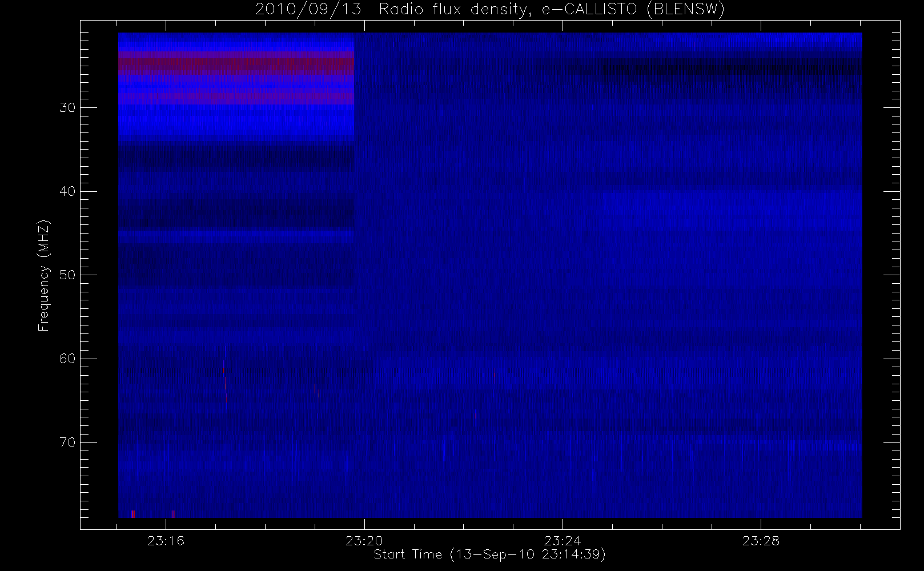Click the red-purple high-intensity band near 25 MHz
The image size is (924, 571).
pos(236,63)
